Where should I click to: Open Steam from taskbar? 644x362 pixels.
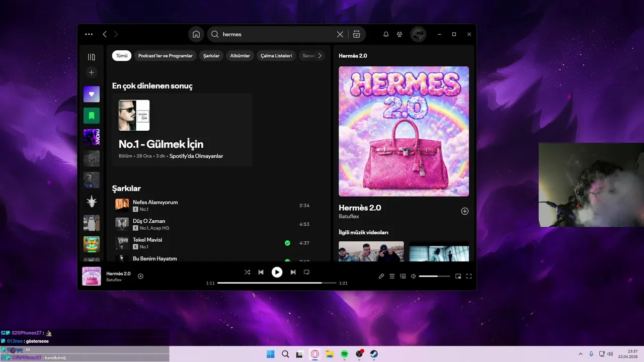374,354
